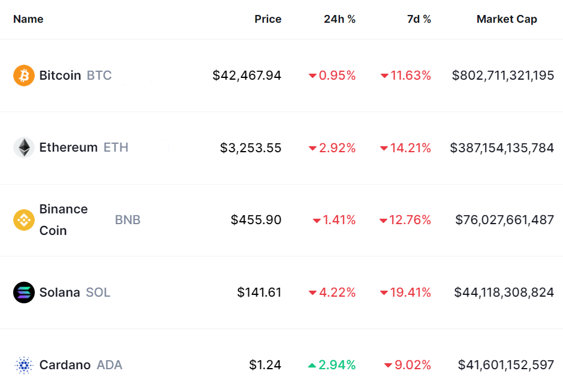Sort by the Market Cap column header
This screenshot has height=392, width=563.
click(x=507, y=19)
